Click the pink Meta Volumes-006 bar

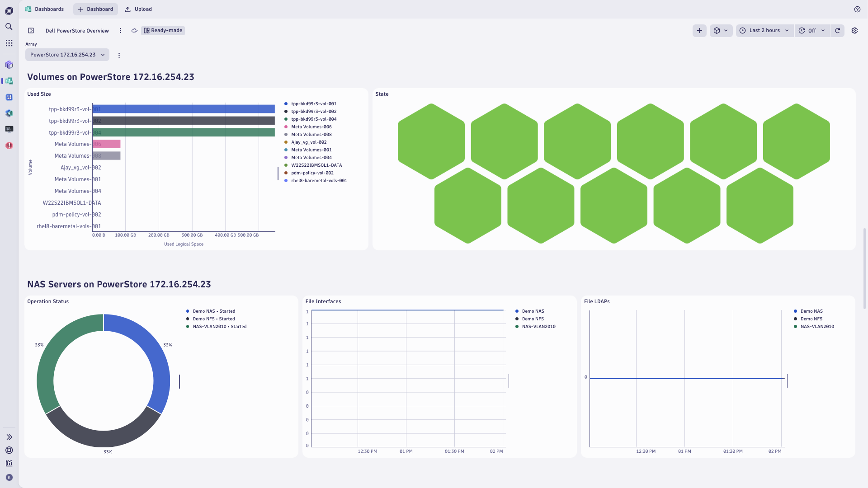point(107,144)
